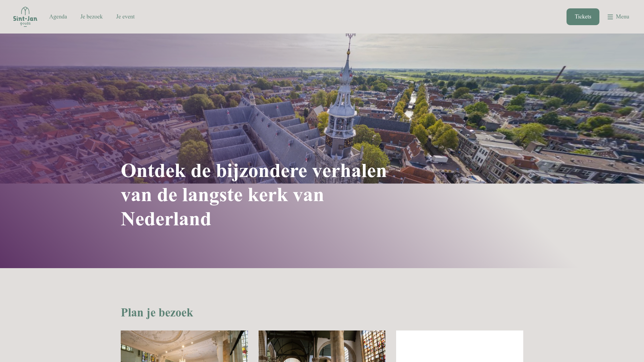Click the Sint-Jan Gouda logo
Image resolution: width=644 pixels, height=362 pixels.
(x=25, y=17)
